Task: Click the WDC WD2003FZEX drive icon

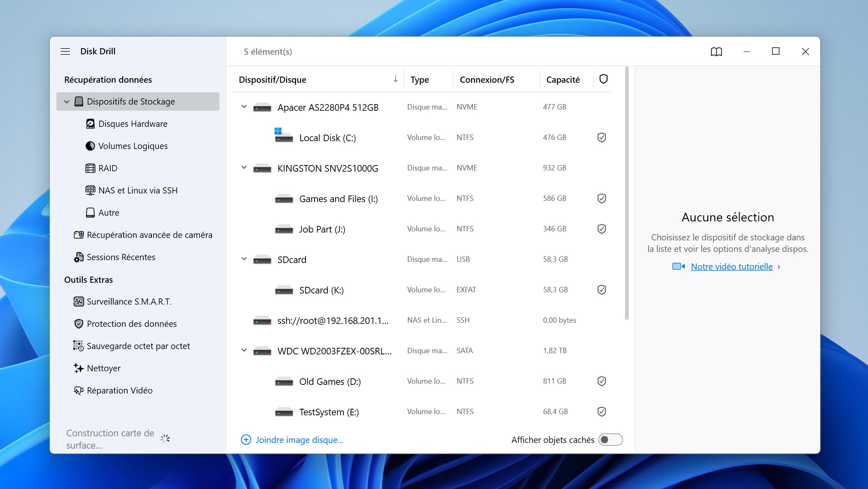Action: pos(262,352)
